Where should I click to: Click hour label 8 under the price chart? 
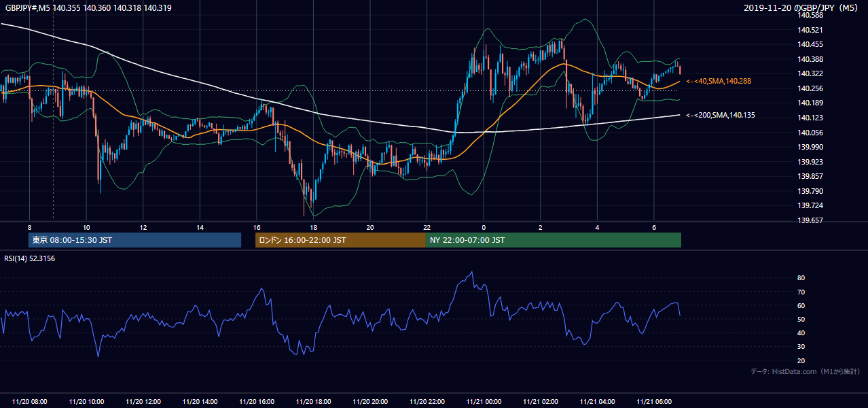(x=29, y=227)
